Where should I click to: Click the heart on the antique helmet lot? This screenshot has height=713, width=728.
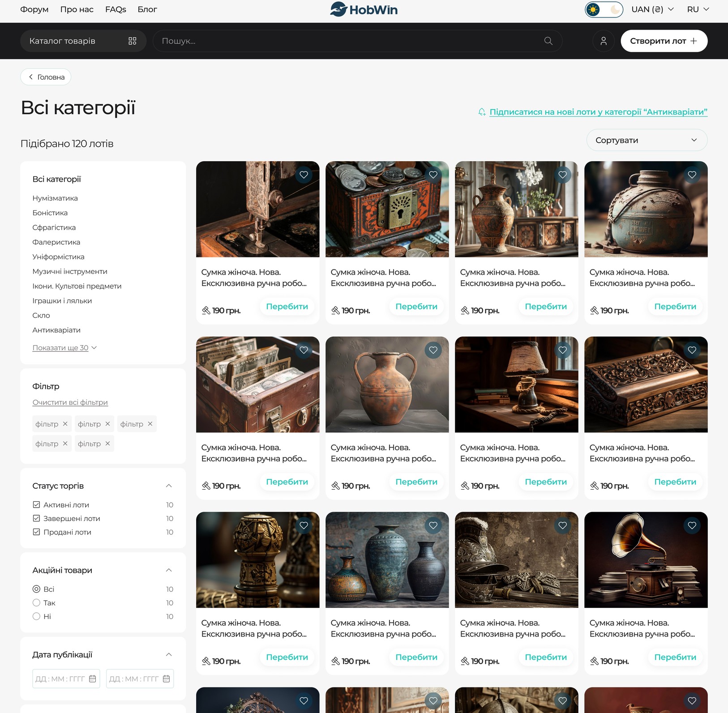pos(563,526)
